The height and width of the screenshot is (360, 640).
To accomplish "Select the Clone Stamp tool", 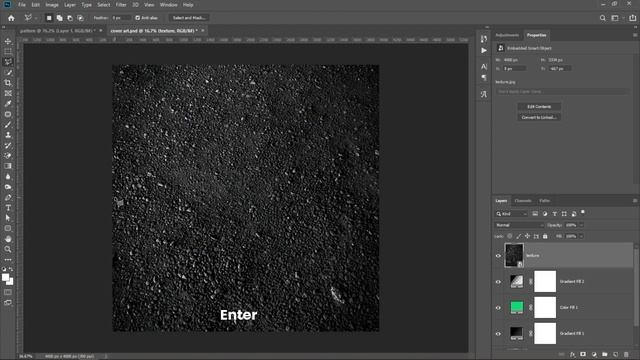I will pyautogui.click(x=8, y=135).
